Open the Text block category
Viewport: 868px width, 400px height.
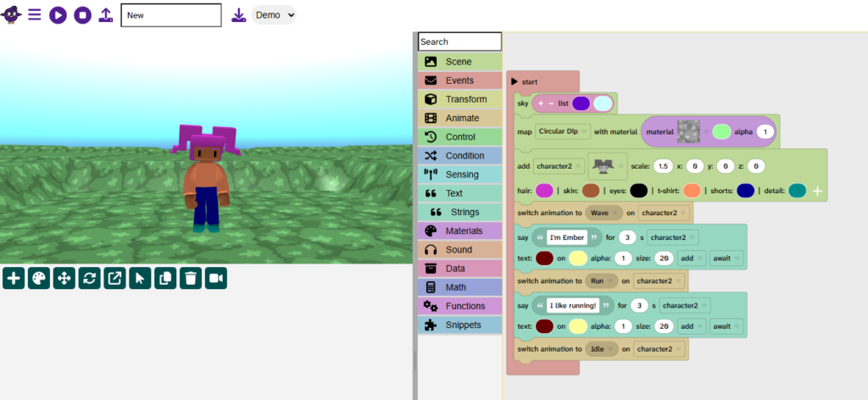click(x=460, y=193)
